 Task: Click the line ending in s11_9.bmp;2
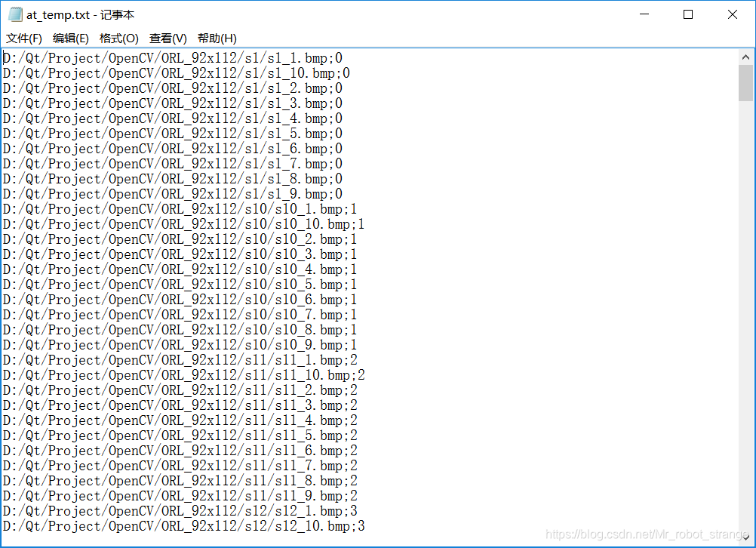click(180, 496)
